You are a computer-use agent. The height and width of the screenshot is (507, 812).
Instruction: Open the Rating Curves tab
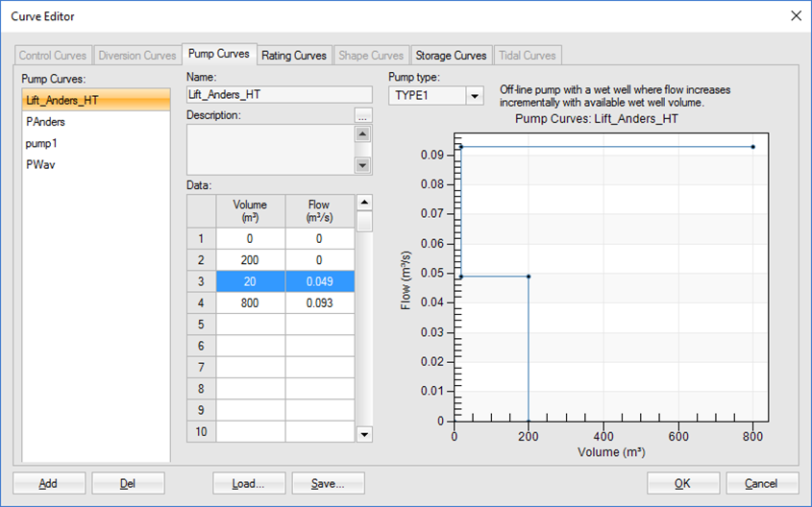tap(294, 56)
